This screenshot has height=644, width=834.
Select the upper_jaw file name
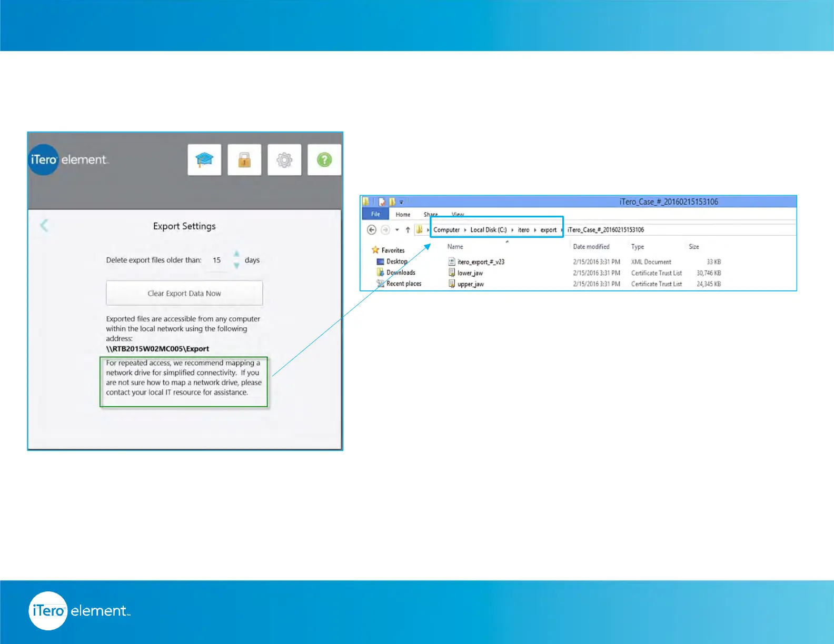tap(471, 284)
